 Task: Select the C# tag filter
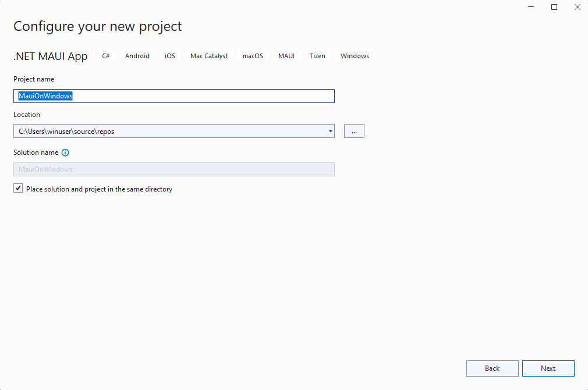(x=105, y=56)
